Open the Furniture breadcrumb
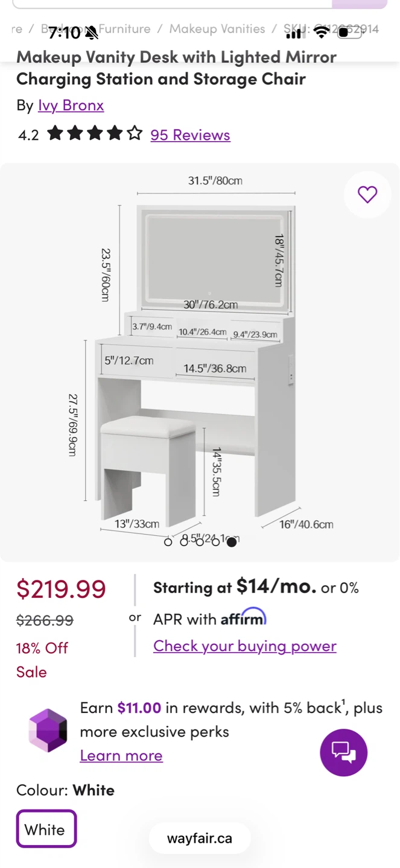Viewport: 400px width, 868px height. point(124,29)
